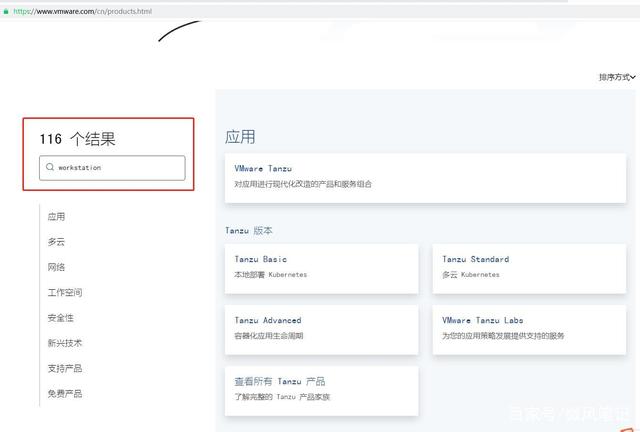
Task: Focus the workstation search input field
Action: [x=112, y=168]
